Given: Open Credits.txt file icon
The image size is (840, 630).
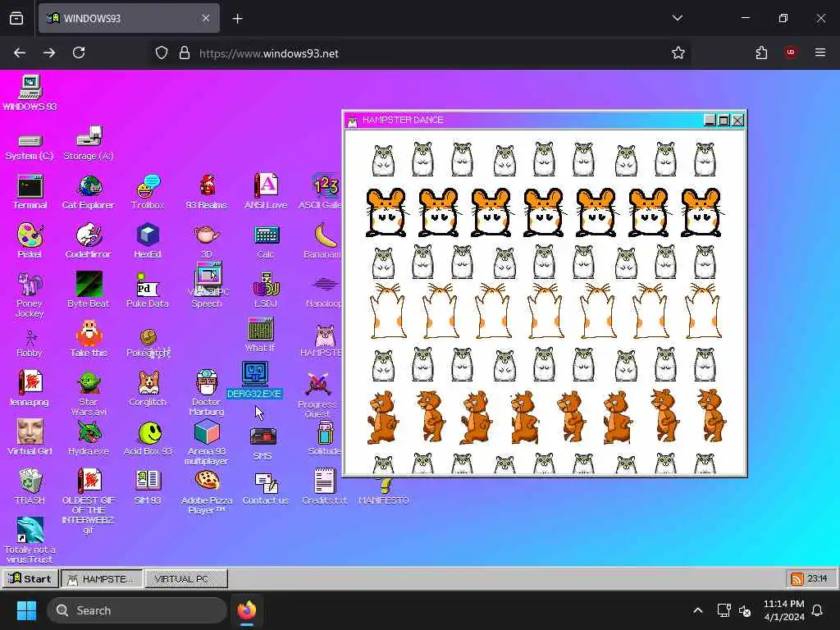Looking at the screenshot, I should click(x=325, y=487).
